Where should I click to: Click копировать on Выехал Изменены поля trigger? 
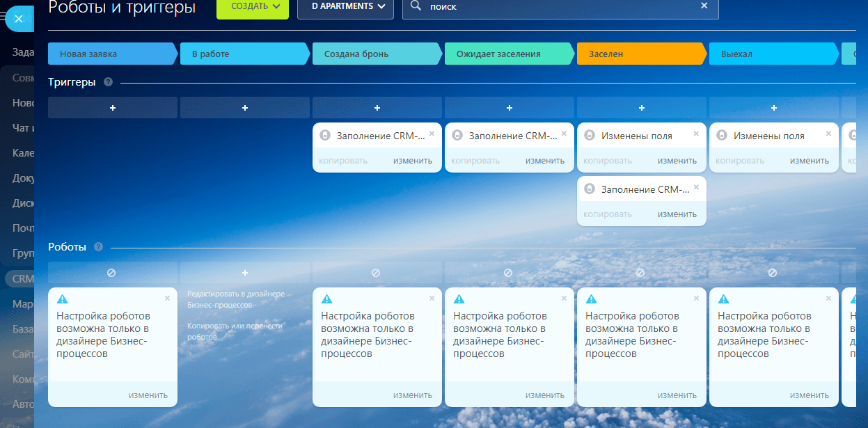pos(740,161)
